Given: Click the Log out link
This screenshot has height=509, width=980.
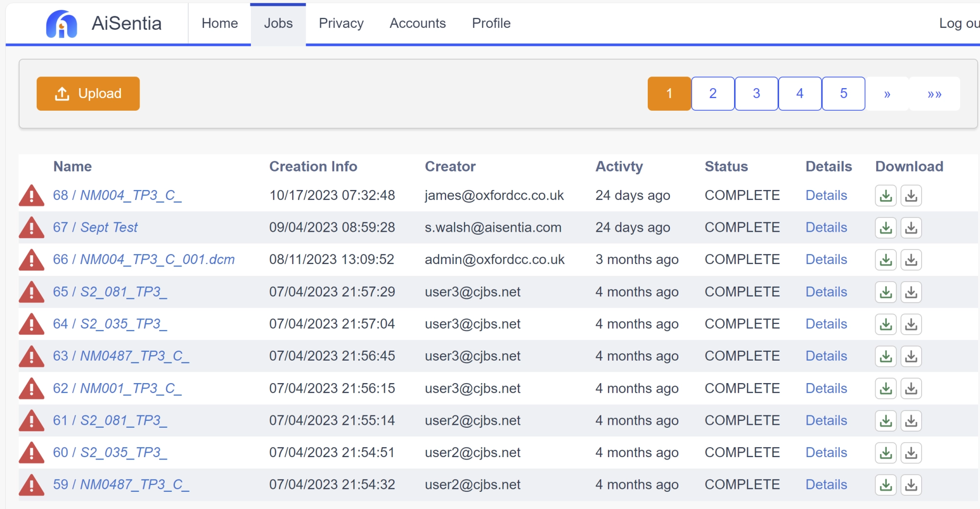Looking at the screenshot, I should (x=959, y=24).
